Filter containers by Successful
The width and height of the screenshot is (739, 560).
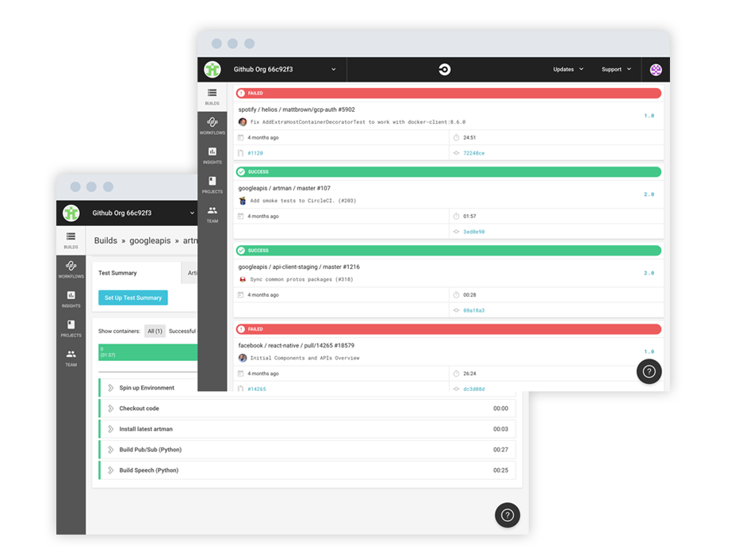[182, 332]
